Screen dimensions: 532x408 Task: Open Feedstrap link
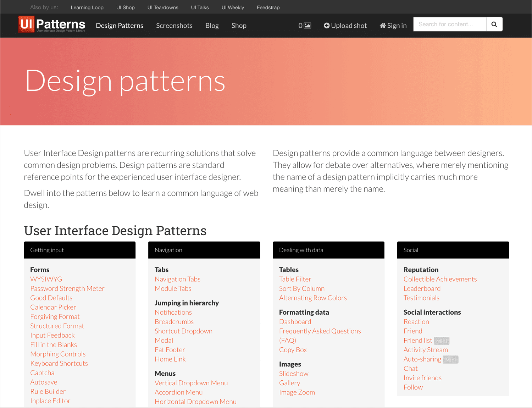point(268,7)
